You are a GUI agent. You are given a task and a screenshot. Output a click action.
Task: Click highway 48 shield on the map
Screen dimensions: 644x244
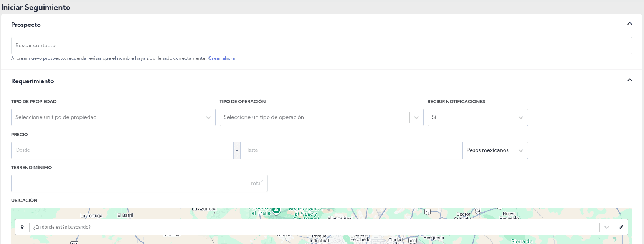pyautogui.click(x=428, y=212)
